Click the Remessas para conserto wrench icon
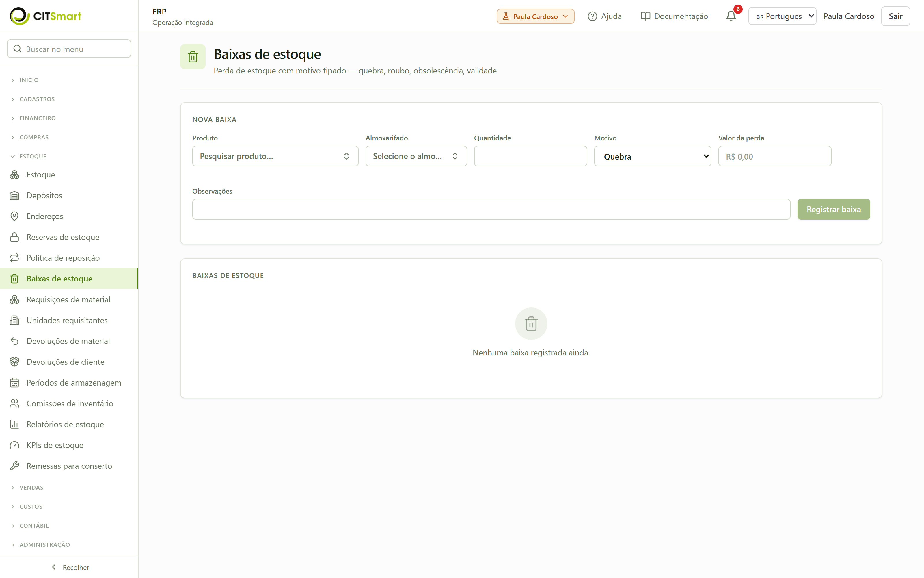924x578 pixels. click(14, 466)
